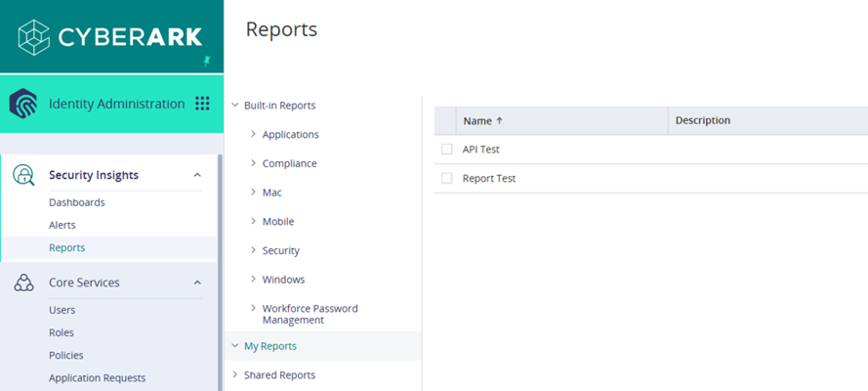Expand the Mac folder chevron
The height and width of the screenshot is (391, 868).
point(253,193)
